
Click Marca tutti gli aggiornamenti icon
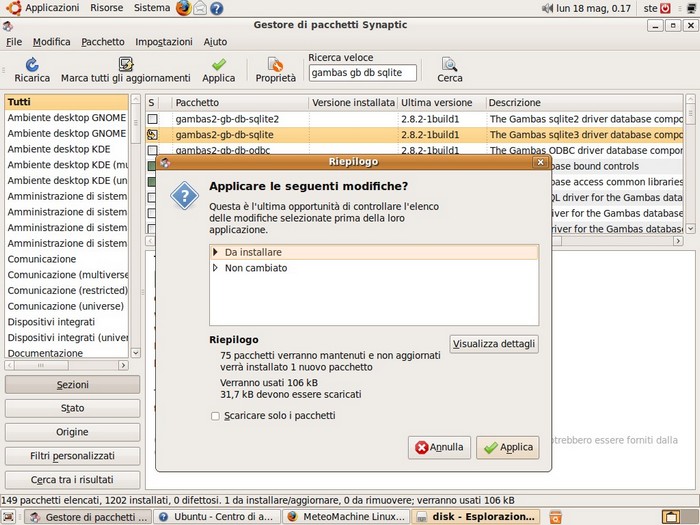pos(126,64)
